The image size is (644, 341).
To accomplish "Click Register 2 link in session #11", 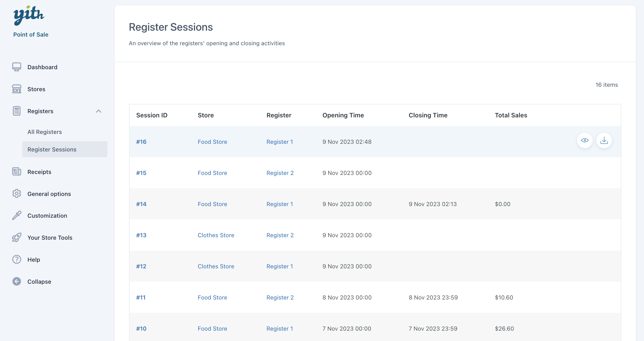I will point(280,298).
